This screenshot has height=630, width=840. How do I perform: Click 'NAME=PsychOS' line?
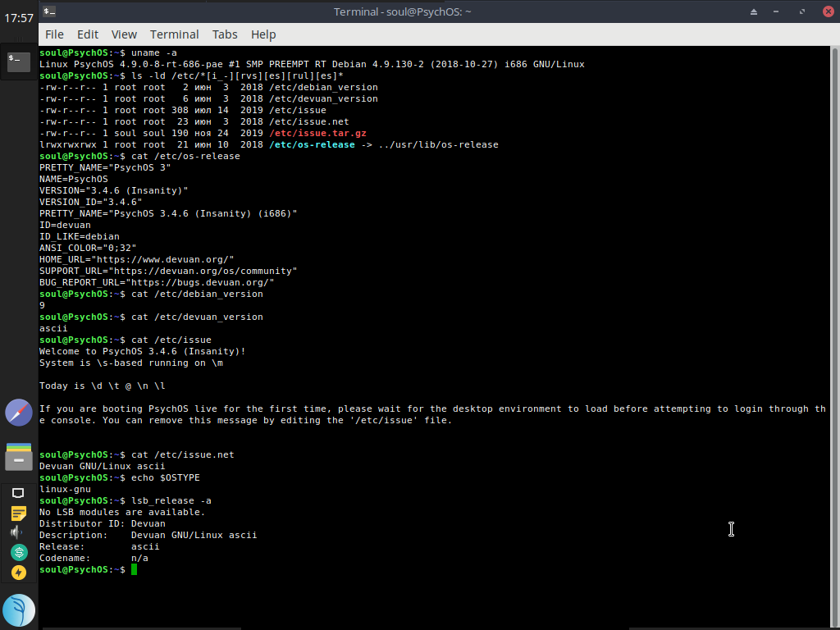(73, 179)
